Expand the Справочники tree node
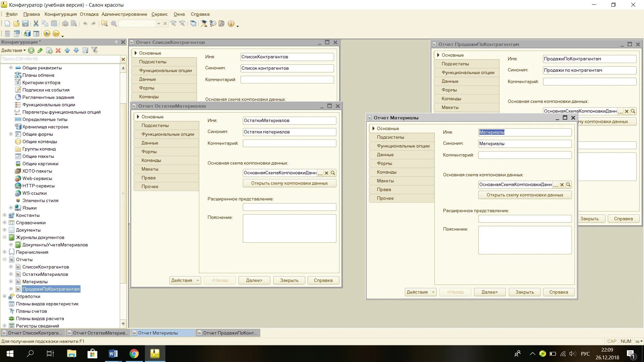 coord(5,223)
